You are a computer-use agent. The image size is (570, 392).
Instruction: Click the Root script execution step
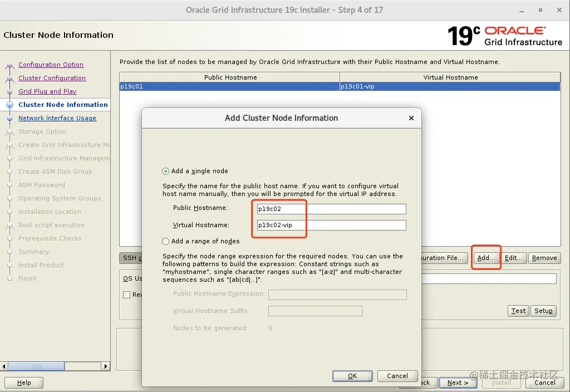point(51,225)
